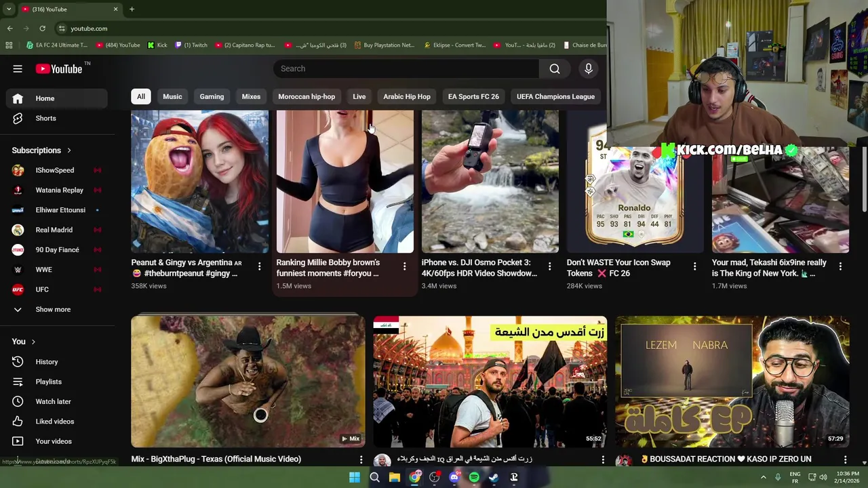The width and height of the screenshot is (868, 488).
Task: Open the UFC subscription channel
Action: 58,289
